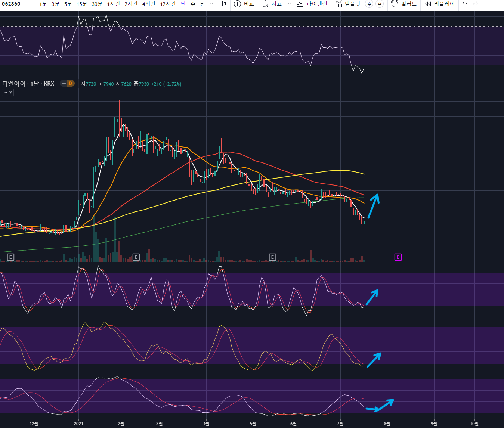Click the high price value 7940
Image resolution: width=504 pixels, height=428 pixels.
[108, 84]
